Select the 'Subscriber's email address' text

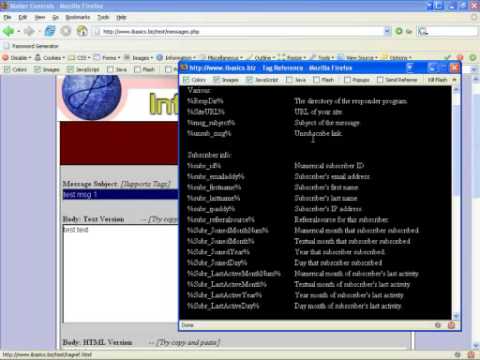pyautogui.click(x=332, y=176)
